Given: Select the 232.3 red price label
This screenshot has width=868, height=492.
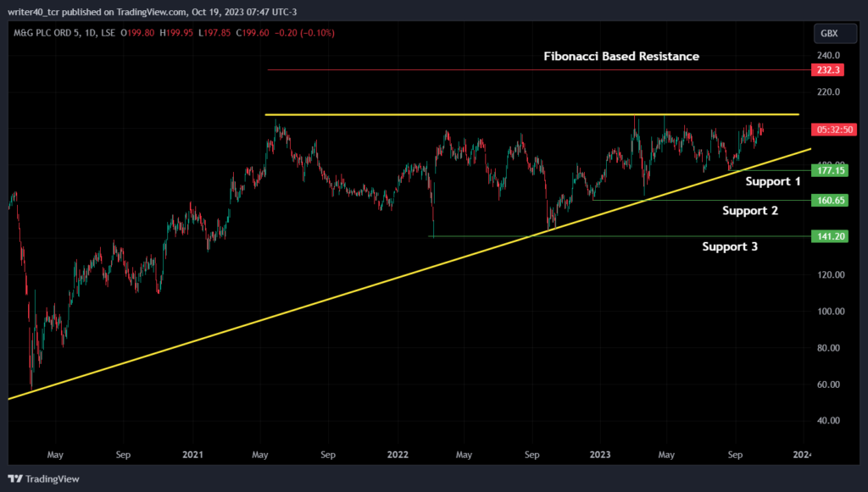Looking at the screenshot, I should [x=827, y=69].
